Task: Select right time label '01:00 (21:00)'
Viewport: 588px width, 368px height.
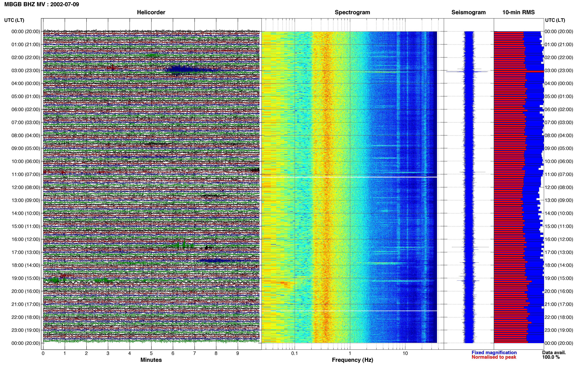Action: pos(559,44)
